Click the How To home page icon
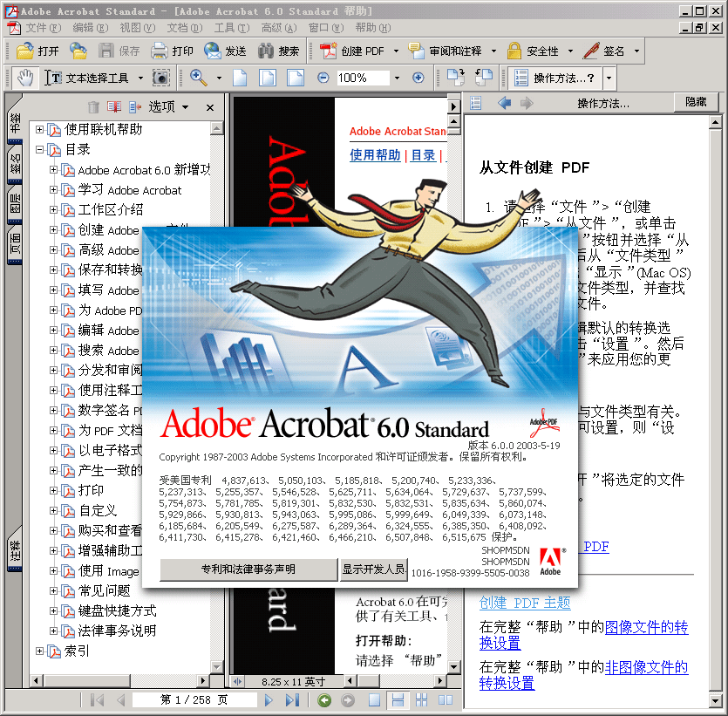 tap(475, 103)
